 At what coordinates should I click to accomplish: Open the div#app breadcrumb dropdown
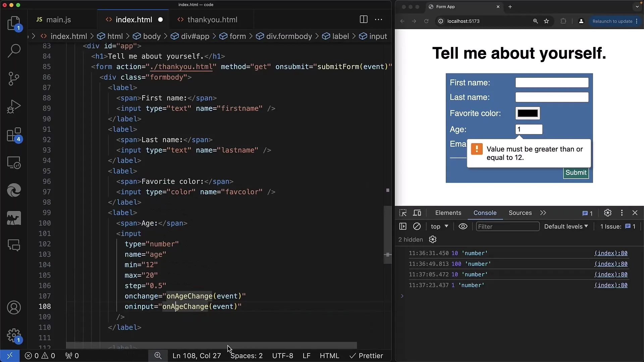[x=190, y=36]
